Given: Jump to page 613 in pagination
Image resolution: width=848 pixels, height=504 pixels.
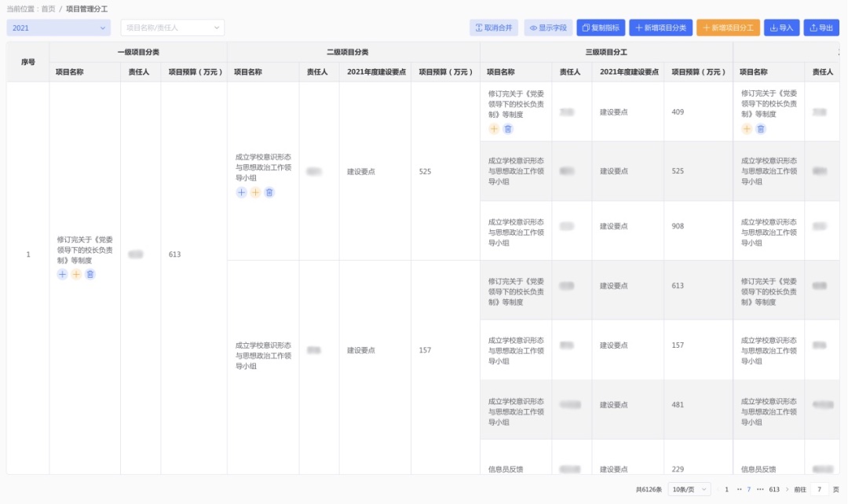Looking at the screenshot, I should pos(774,489).
